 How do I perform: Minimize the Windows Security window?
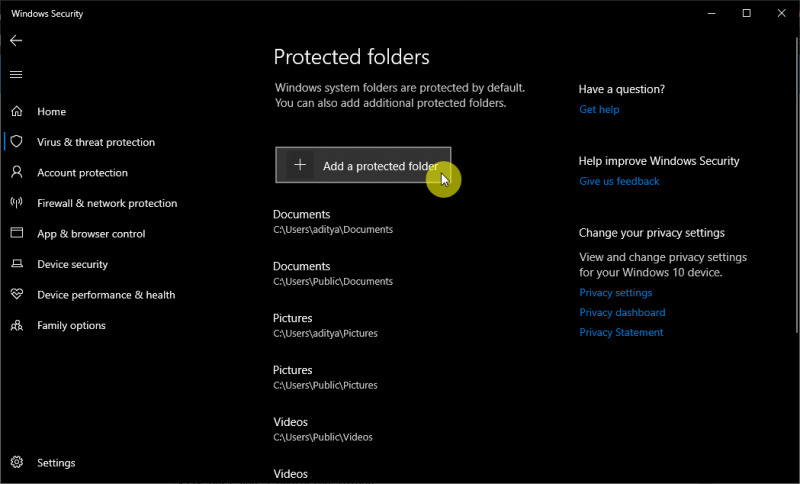(x=711, y=13)
